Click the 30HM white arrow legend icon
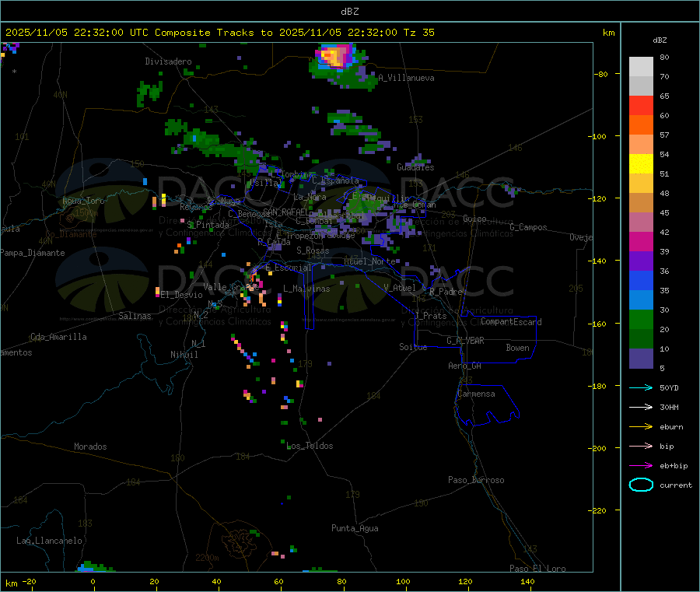The width and height of the screenshot is (700, 592). [641, 407]
